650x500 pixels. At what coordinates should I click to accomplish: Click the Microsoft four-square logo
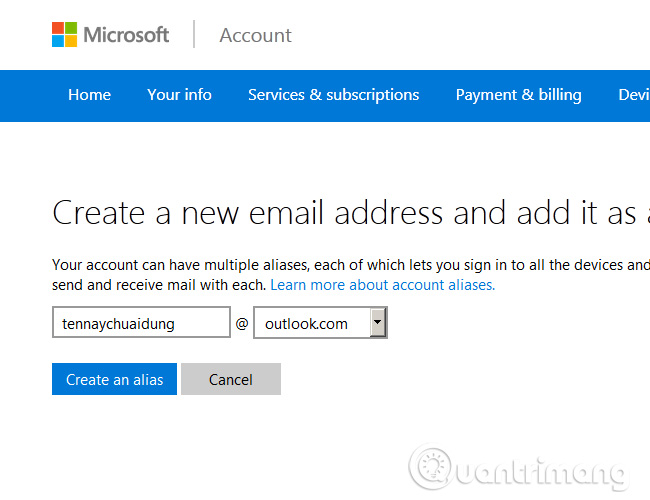[x=64, y=34]
